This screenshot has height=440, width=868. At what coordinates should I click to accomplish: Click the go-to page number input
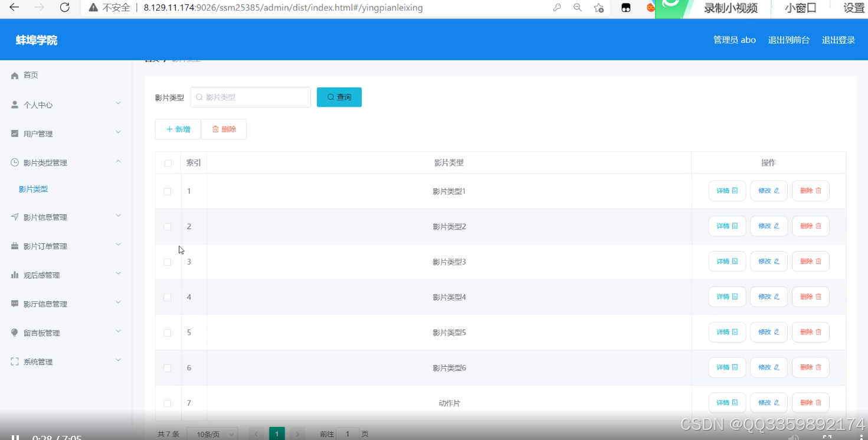point(348,434)
